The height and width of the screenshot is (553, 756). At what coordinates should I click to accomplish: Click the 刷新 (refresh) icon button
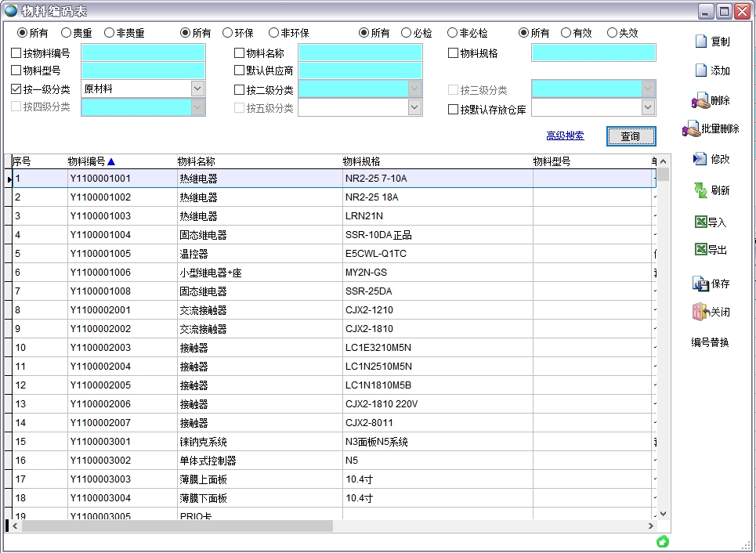(700, 190)
